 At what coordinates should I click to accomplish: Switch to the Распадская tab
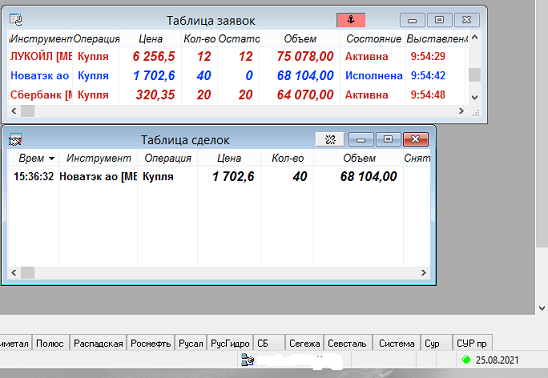point(98,343)
